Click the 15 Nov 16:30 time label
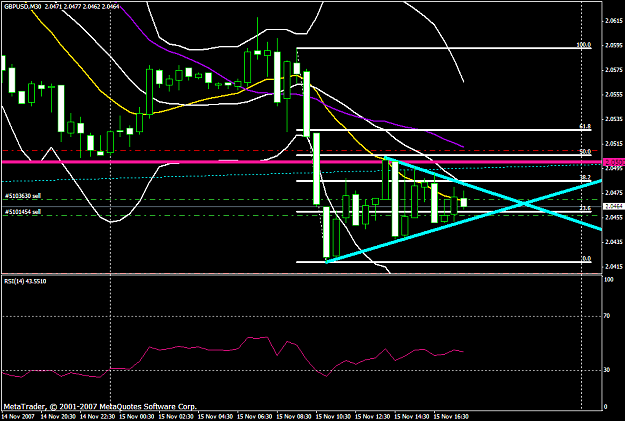The image size is (625, 421). [x=451, y=417]
